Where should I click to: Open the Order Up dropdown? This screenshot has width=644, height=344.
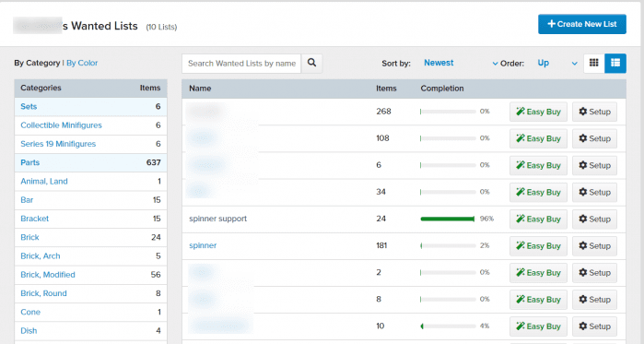pos(557,63)
